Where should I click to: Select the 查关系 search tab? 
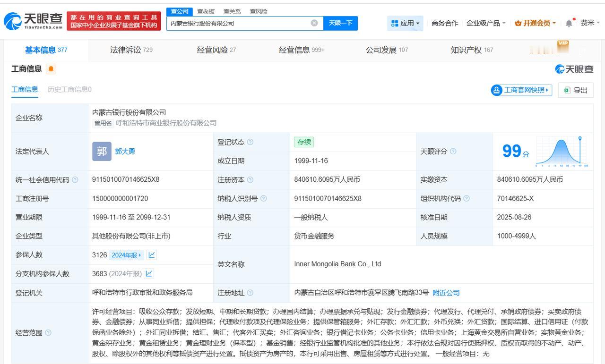(232, 11)
